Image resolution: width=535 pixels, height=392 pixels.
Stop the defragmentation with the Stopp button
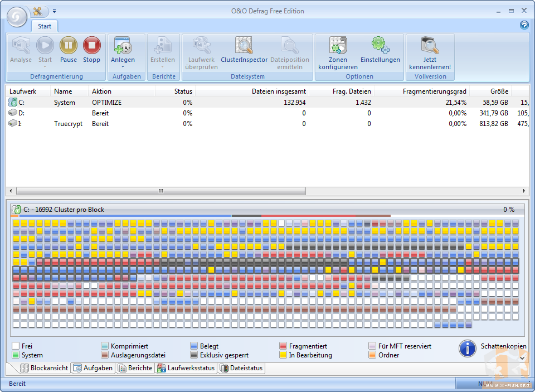(x=91, y=50)
